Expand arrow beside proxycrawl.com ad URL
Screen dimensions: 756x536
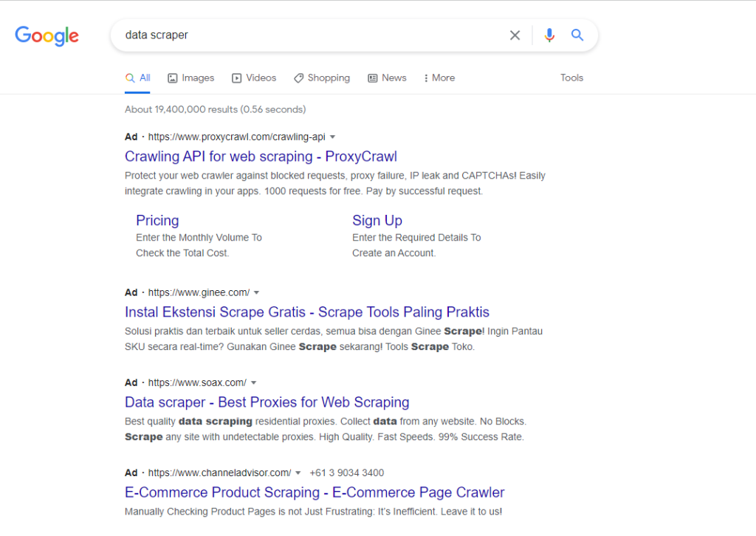[x=333, y=137]
